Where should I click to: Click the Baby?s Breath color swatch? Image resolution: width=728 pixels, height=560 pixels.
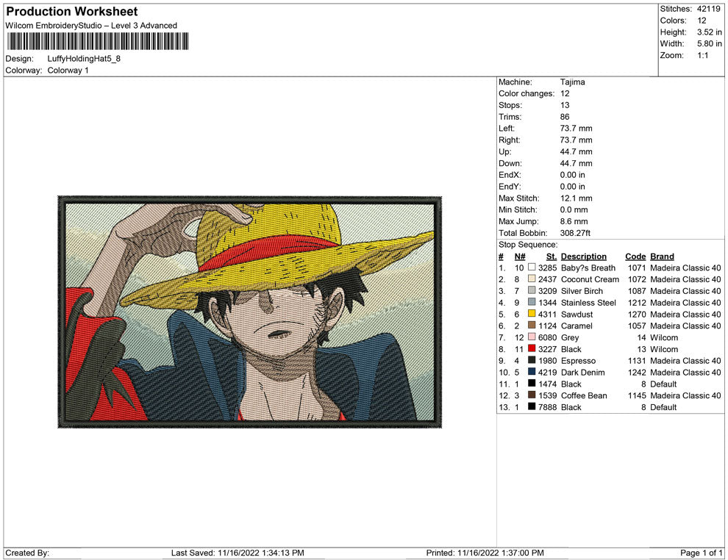[532, 268]
